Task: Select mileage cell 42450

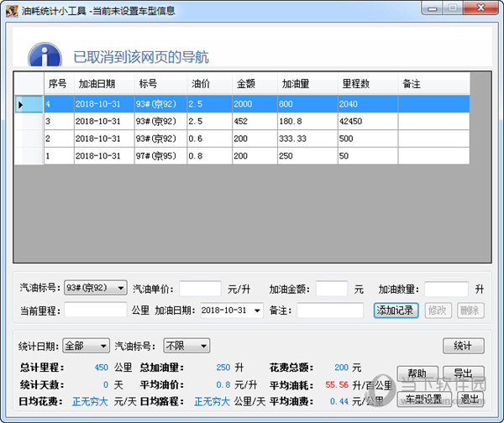Action: pyautogui.click(x=368, y=122)
